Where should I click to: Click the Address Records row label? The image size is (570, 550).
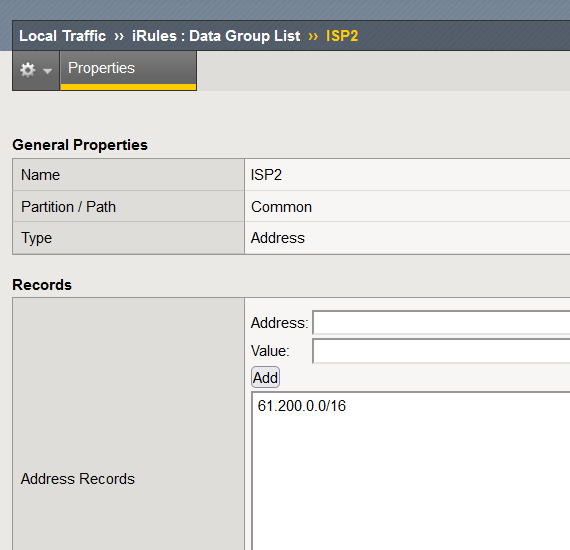[x=78, y=479]
